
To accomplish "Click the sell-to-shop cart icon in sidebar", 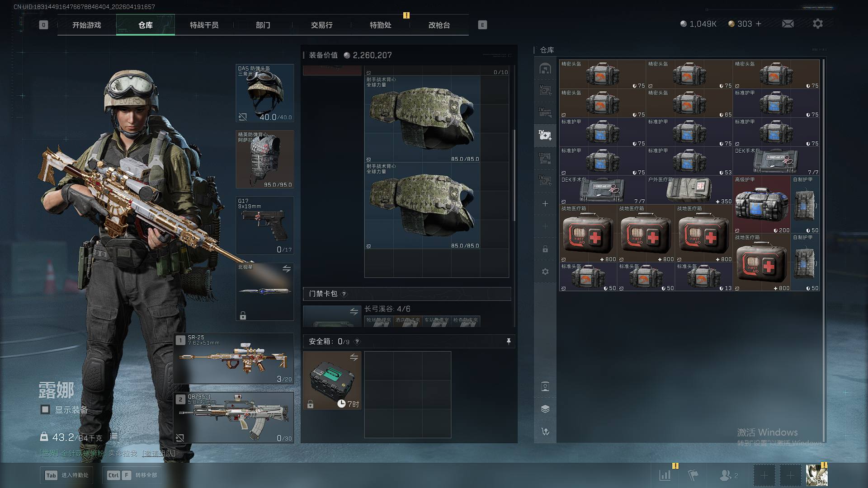I will [545, 432].
